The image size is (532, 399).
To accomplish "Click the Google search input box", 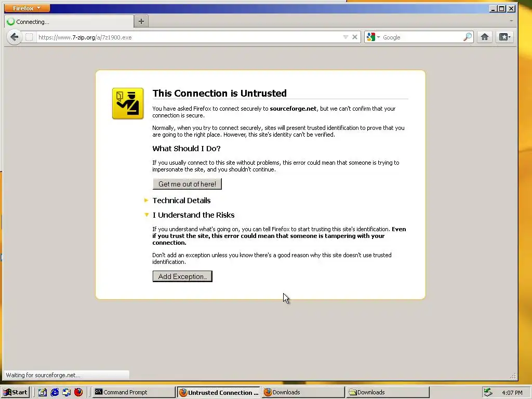I will [x=422, y=37].
